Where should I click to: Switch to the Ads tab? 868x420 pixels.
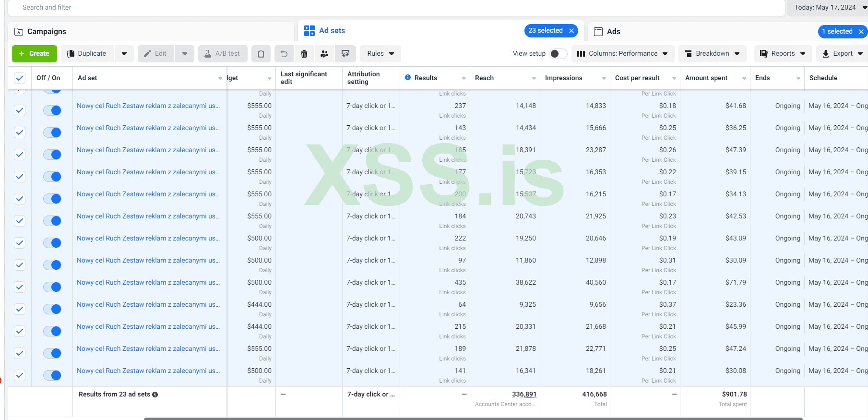[613, 32]
